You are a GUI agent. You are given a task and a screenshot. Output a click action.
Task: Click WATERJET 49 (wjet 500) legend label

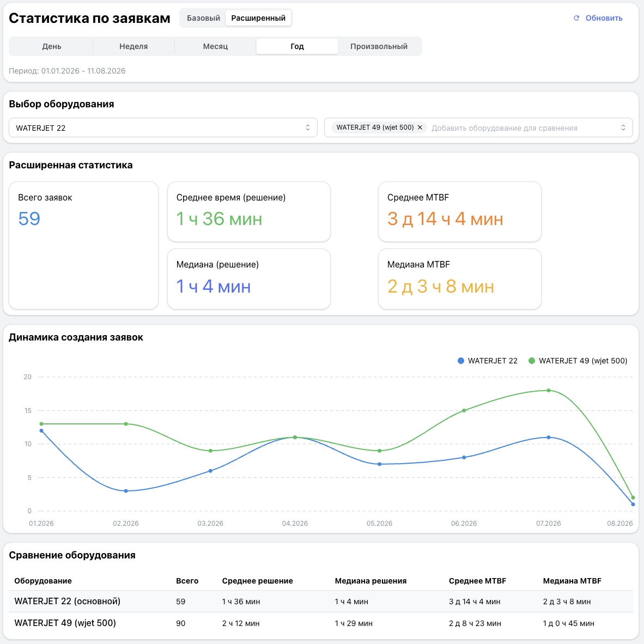[583, 361]
